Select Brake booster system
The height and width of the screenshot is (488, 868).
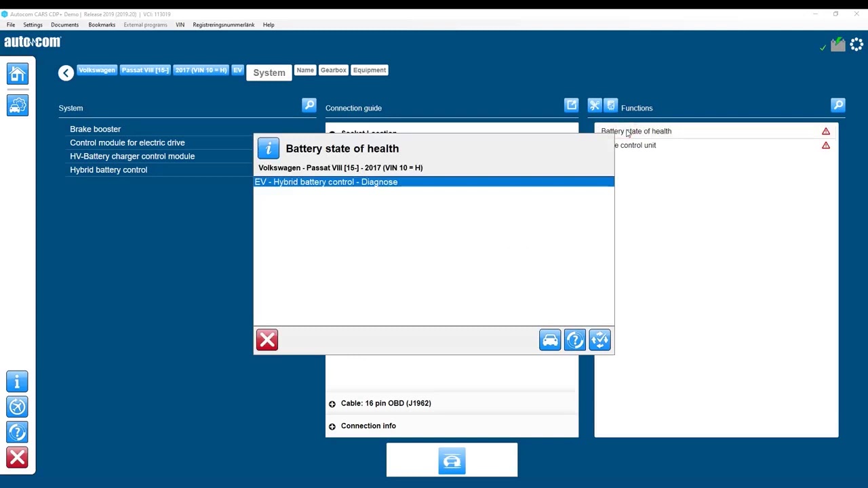tap(95, 129)
